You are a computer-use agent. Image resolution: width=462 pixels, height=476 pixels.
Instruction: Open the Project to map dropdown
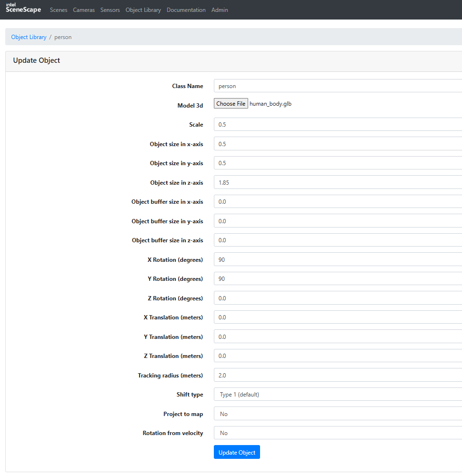coord(338,414)
